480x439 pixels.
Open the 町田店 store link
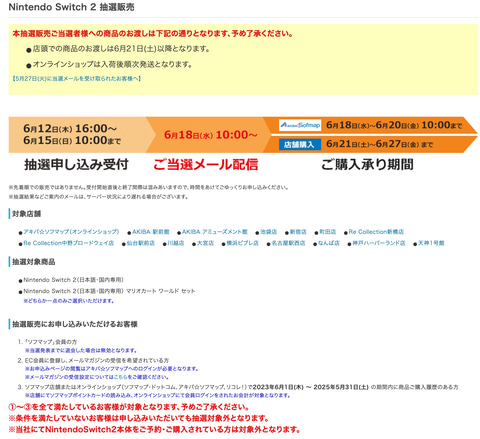click(x=328, y=232)
